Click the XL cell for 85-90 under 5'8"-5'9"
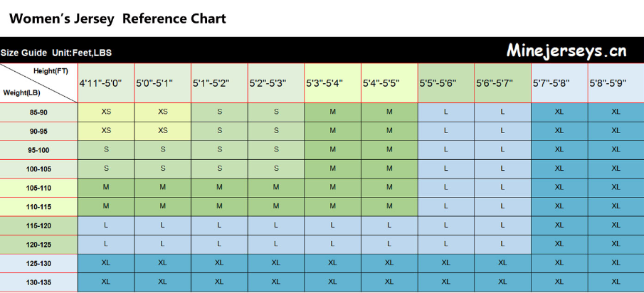The width and height of the screenshot is (644, 293). pos(616,112)
